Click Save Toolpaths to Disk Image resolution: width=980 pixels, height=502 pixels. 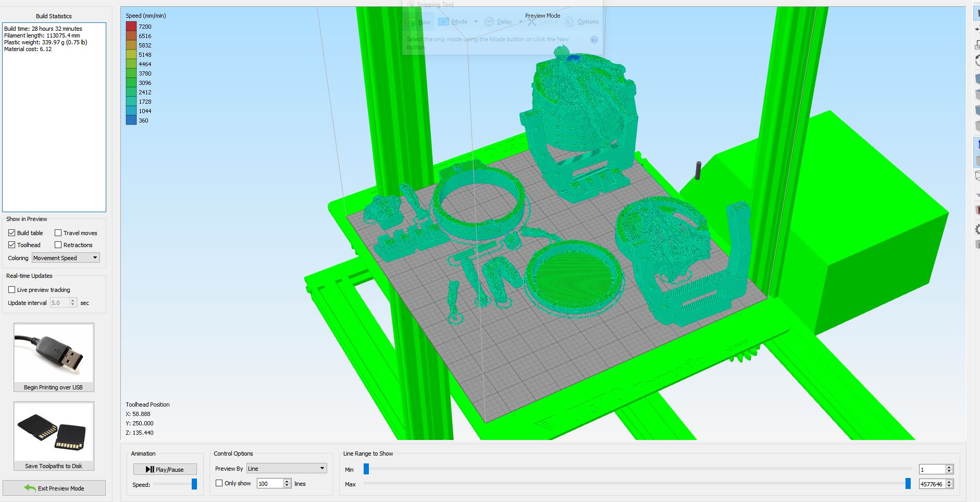point(54,436)
